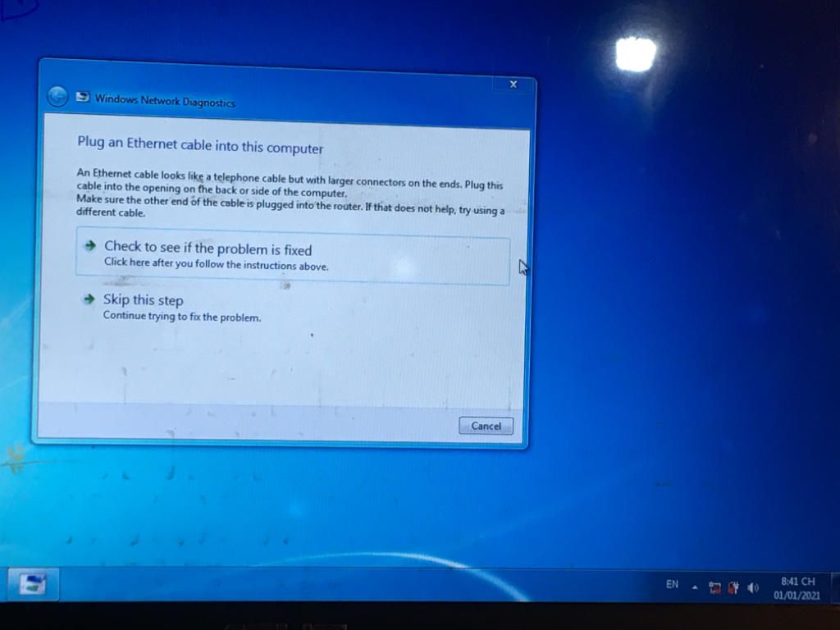The image size is (840, 630).
Task: Open the volume speaker tray icon
Action: (x=753, y=587)
